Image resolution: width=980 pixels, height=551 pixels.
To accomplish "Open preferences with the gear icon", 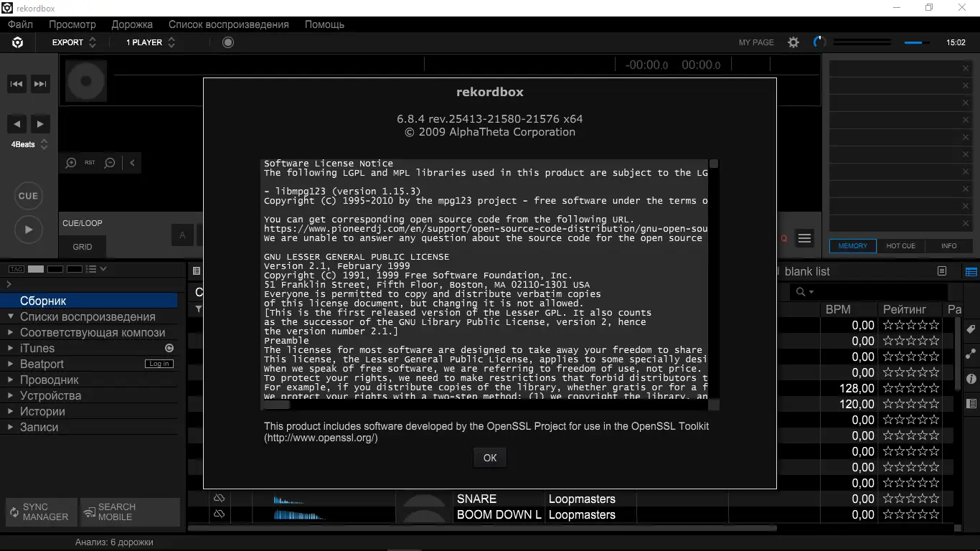I will pos(793,42).
